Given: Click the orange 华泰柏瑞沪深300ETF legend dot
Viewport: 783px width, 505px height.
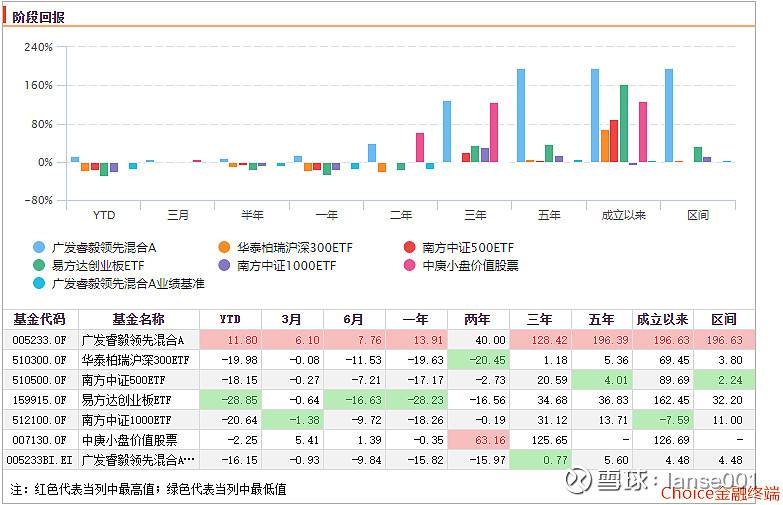Looking at the screenshot, I should [x=224, y=247].
